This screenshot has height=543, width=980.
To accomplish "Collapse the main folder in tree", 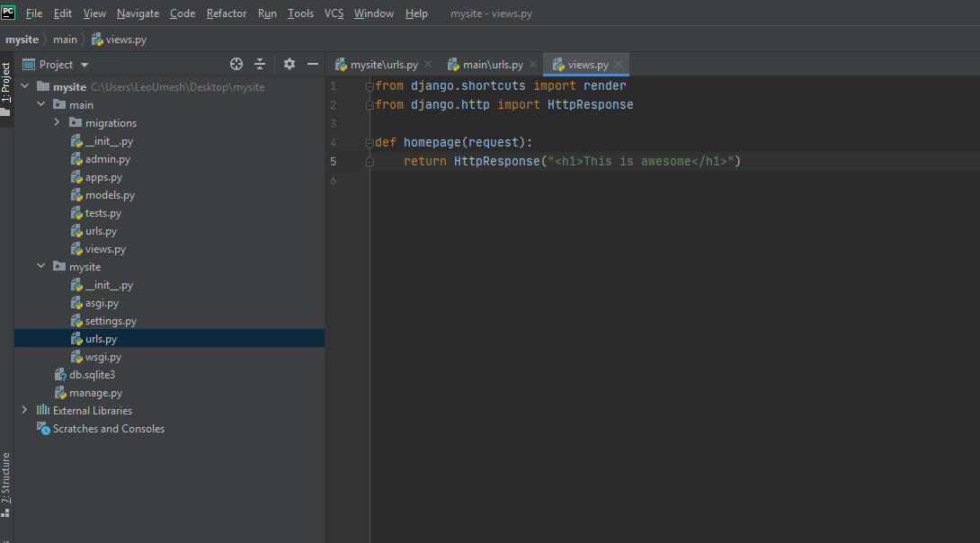I will click(41, 105).
